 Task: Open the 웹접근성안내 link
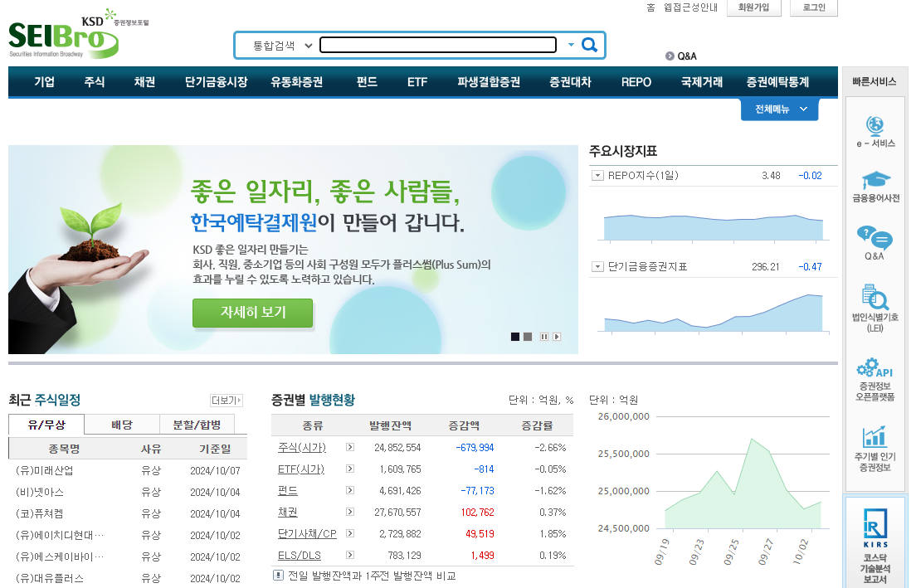[x=690, y=7]
